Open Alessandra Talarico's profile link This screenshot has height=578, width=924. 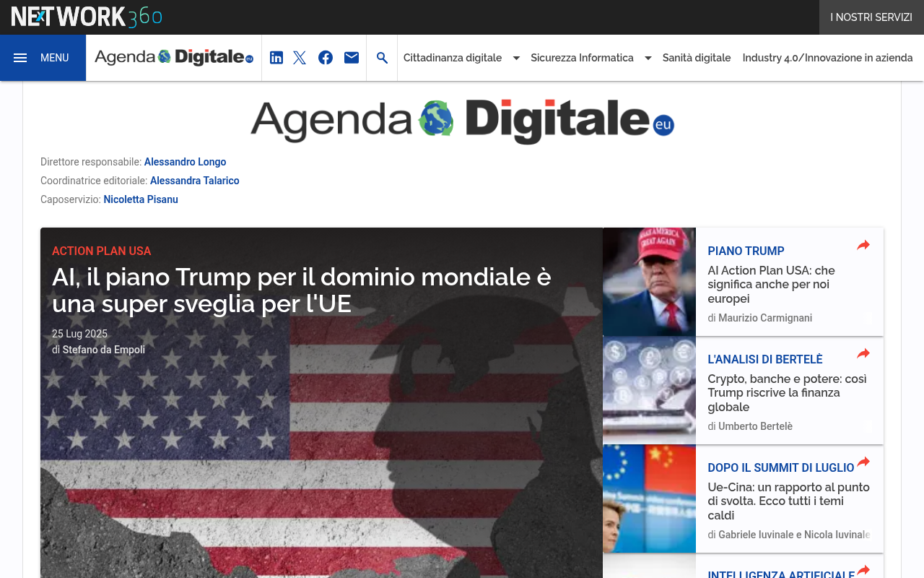click(x=195, y=181)
